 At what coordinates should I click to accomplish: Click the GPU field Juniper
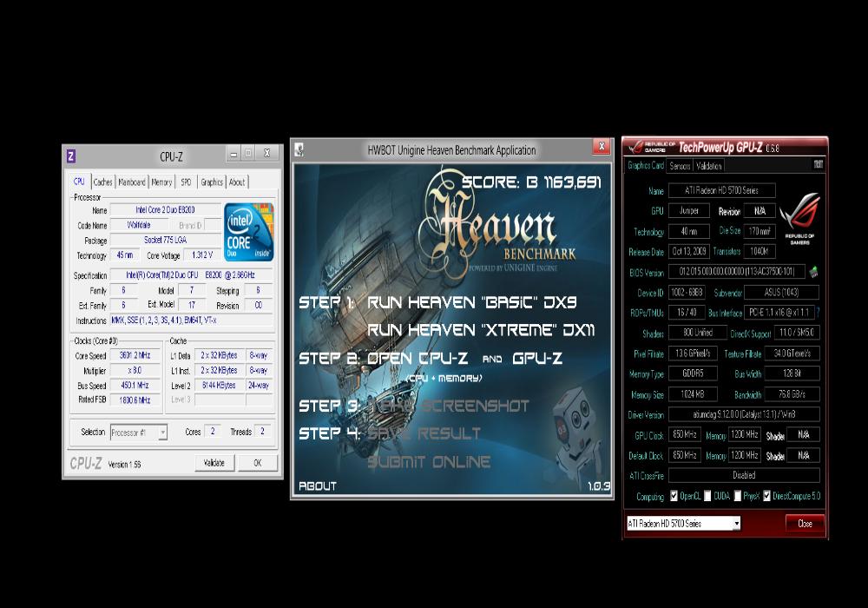tap(689, 211)
